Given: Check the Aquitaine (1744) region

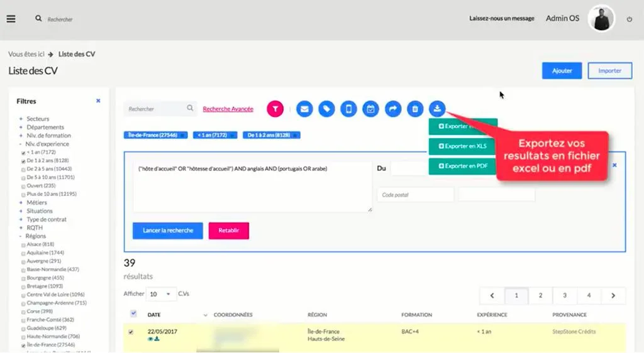Looking at the screenshot, I should (23, 253).
